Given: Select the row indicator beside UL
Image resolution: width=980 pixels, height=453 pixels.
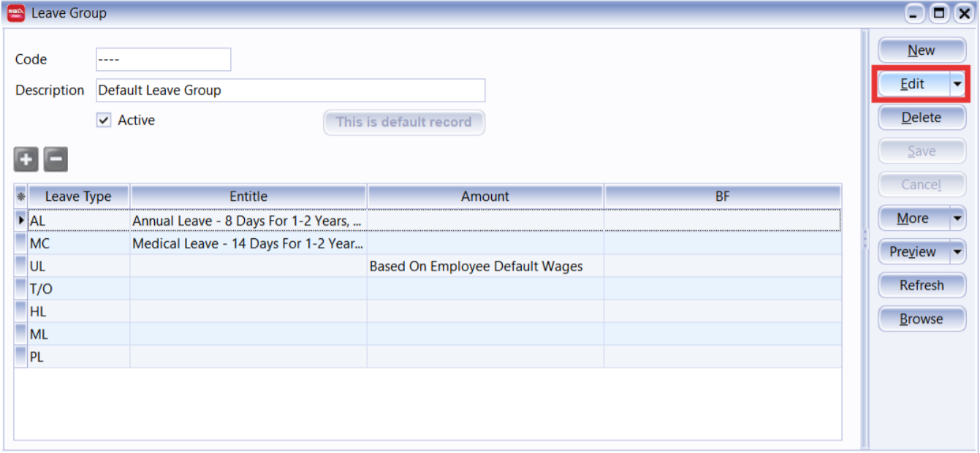Looking at the screenshot, I should click(20, 266).
